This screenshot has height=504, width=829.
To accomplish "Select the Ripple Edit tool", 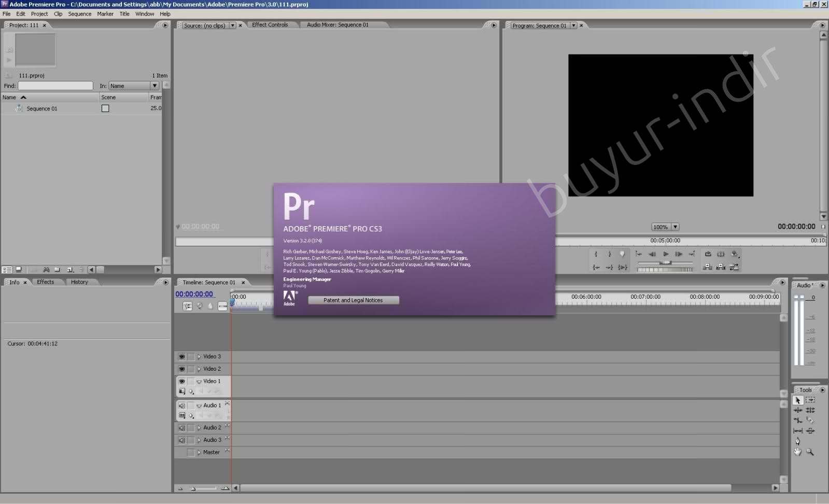I will (x=798, y=410).
